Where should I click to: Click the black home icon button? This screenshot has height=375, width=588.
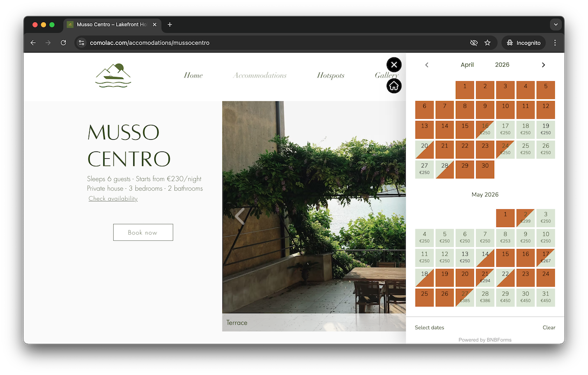tap(394, 86)
